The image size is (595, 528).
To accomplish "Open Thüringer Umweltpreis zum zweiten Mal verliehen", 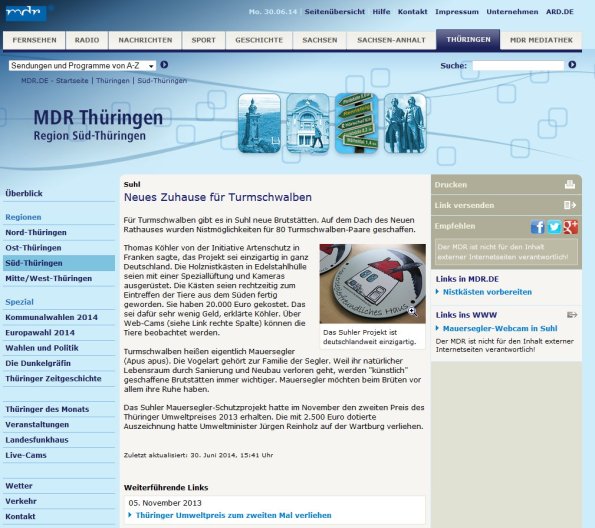I will pyautogui.click(x=233, y=515).
